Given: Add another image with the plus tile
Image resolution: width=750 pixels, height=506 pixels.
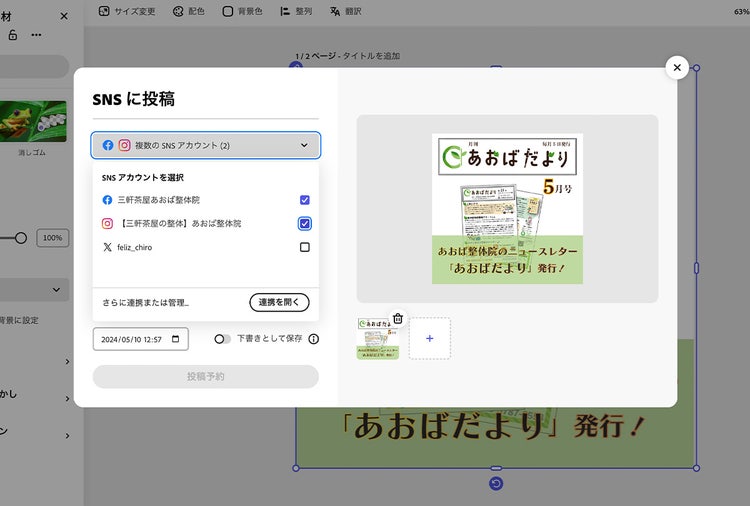Looking at the screenshot, I should pos(430,339).
